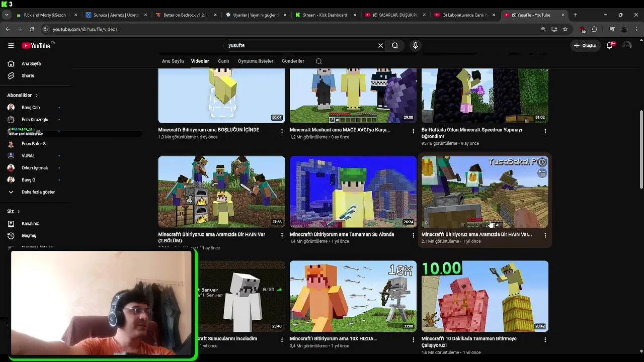This screenshot has width=644, height=362.
Task: Open Enis Kirazoglu subscription channel
Action: [x=35, y=120]
